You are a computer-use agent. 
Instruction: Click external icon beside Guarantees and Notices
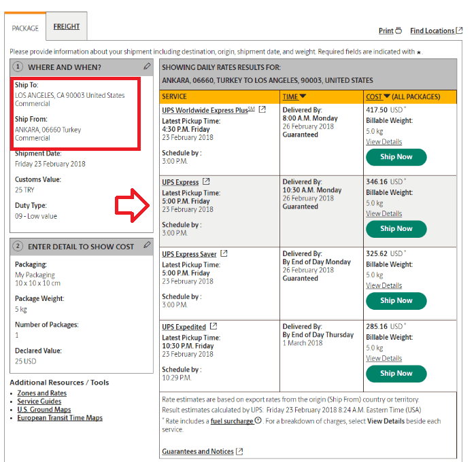[239, 451]
